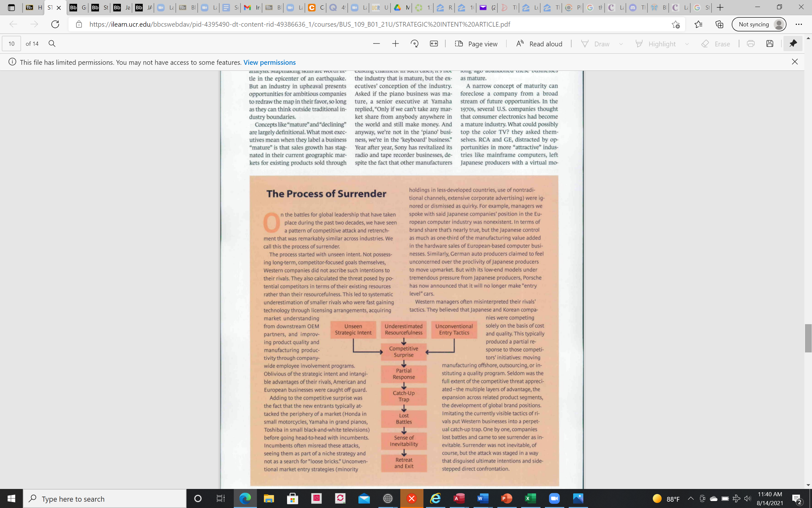This screenshot has height=508, width=812.
Task: Open Zoom from taskbar
Action: [x=554, y=498]
